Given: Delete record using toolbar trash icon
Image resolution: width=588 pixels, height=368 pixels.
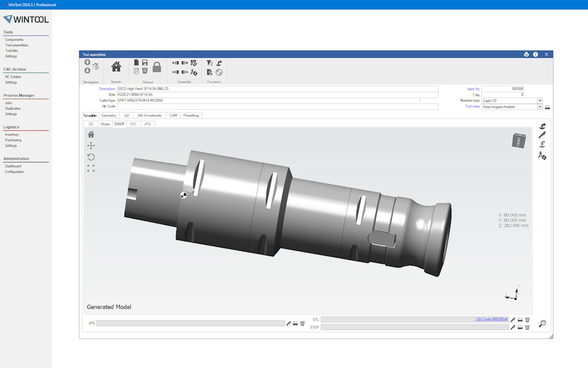Looking at the screenshot, I should tap(145, 71).
